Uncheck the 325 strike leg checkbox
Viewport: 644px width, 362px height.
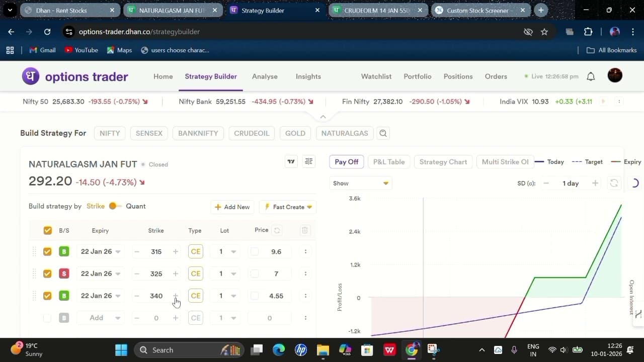pyautogui.click(x=47, y=274)
